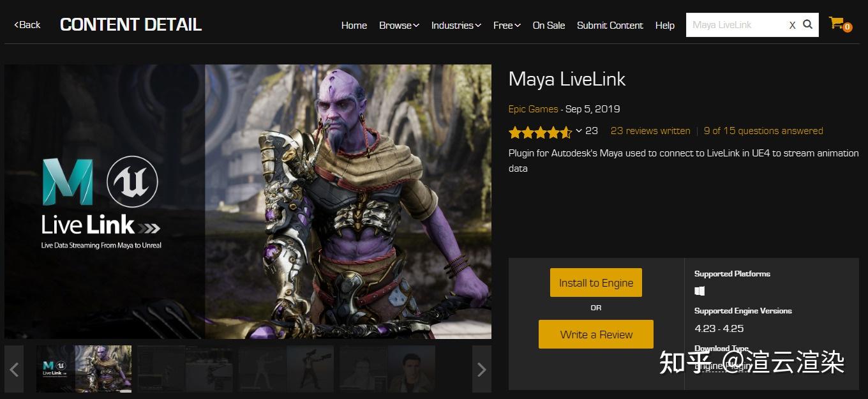Open the Free dropdown menu
868x399 pixels.
[x=507, y=26]
